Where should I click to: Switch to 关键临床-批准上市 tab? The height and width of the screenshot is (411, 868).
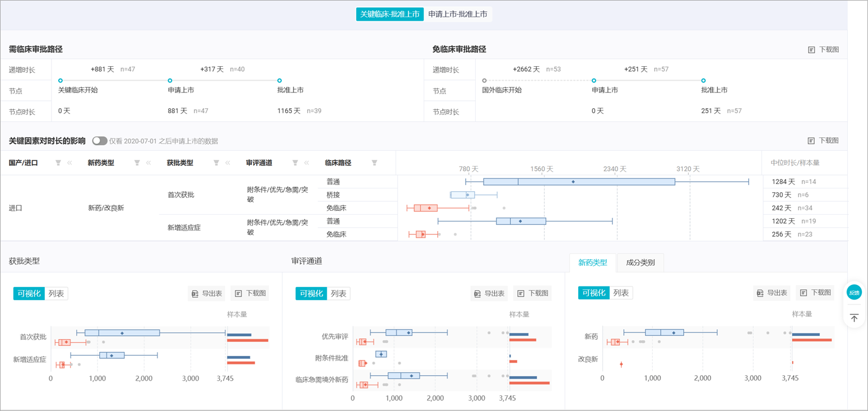[x=390, y=14]
